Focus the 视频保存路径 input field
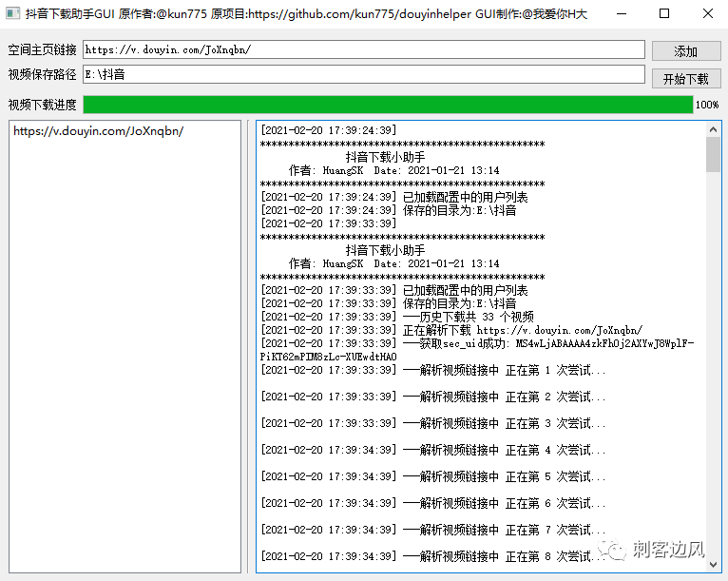This screenshot has height=581, width=728. click(364, 74)
